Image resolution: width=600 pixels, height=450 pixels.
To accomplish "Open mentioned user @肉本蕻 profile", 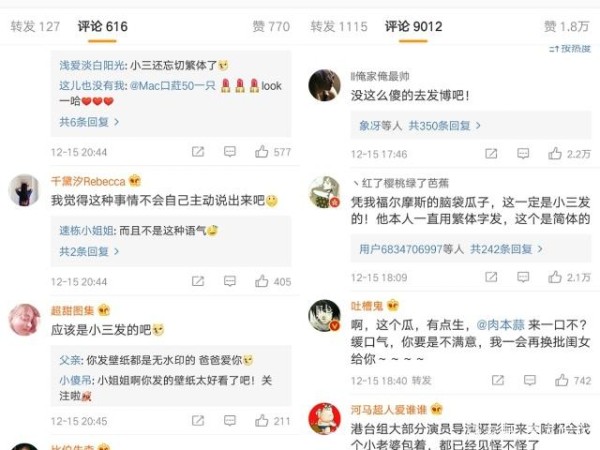I will tap(500, 325).
